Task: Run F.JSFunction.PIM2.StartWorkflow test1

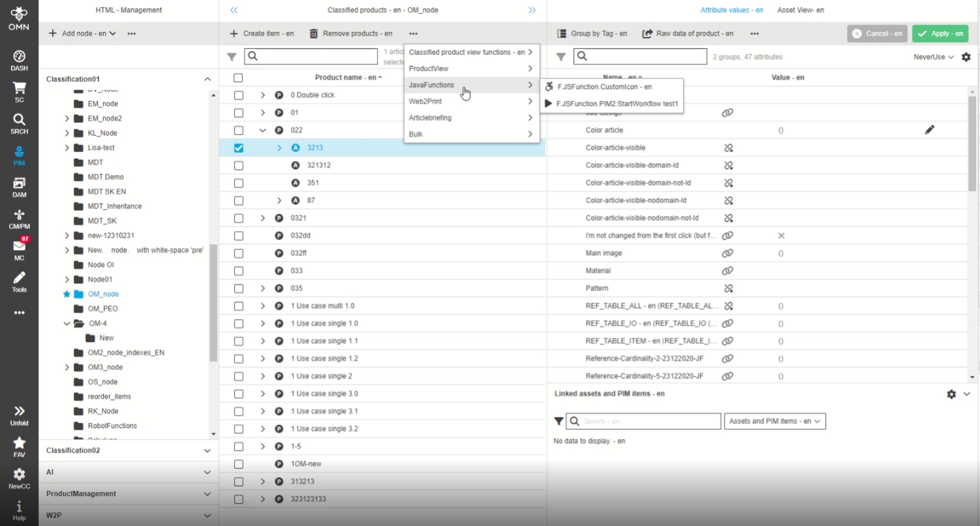Action: (x=612, y=103)
